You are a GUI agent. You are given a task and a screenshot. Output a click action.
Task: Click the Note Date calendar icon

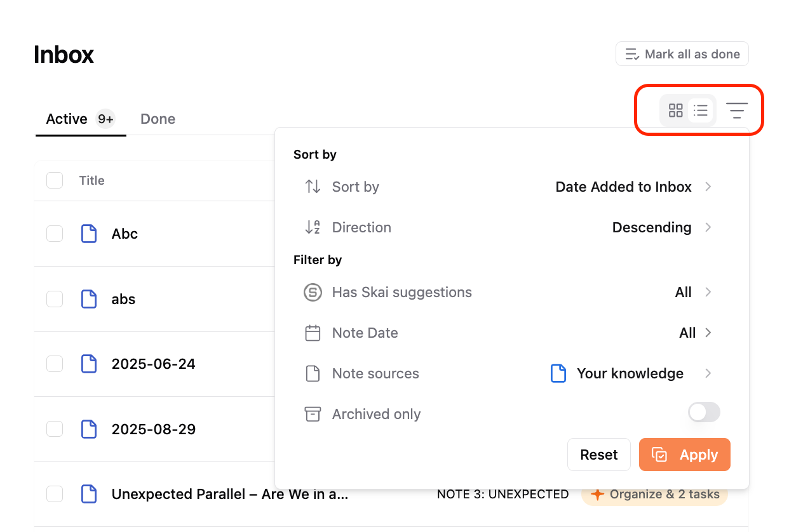coord(313,333)
